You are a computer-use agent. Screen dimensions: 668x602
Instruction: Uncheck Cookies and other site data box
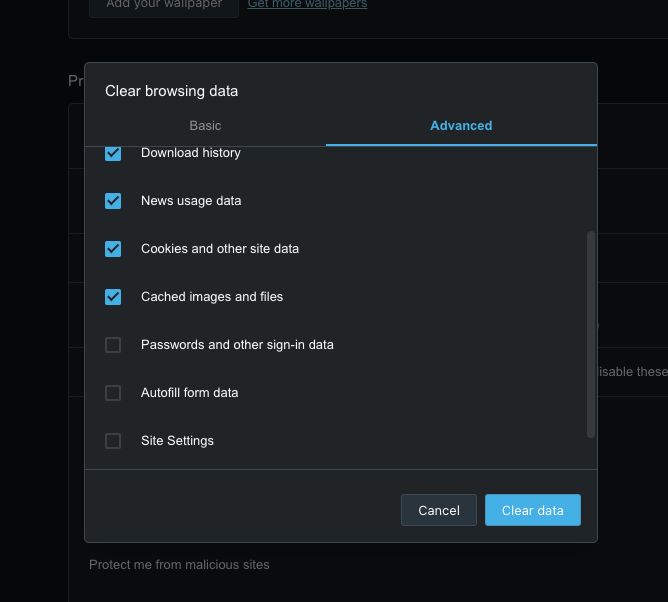click(x=113, y=249)
